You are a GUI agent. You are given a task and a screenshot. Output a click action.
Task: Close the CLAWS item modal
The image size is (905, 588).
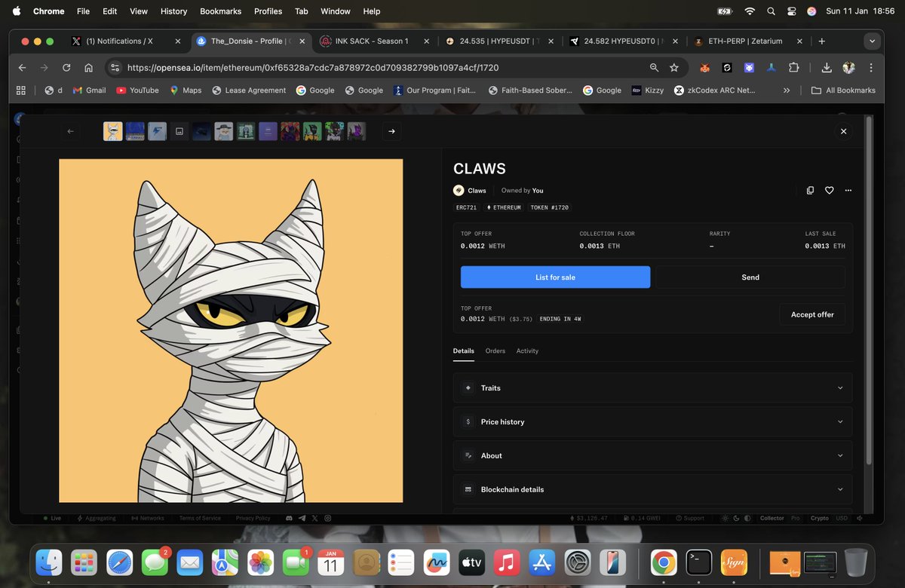(x=843, y=131)
